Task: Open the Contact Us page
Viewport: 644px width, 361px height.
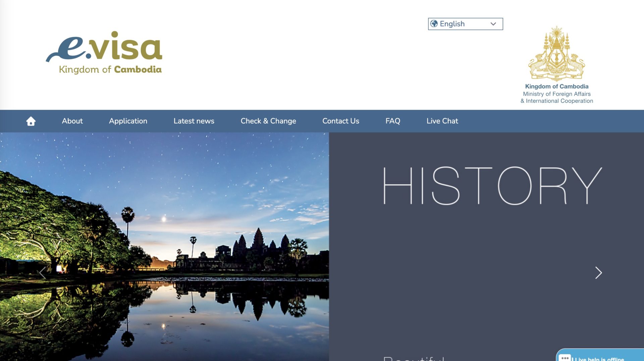Action: [x=341, y=121]
